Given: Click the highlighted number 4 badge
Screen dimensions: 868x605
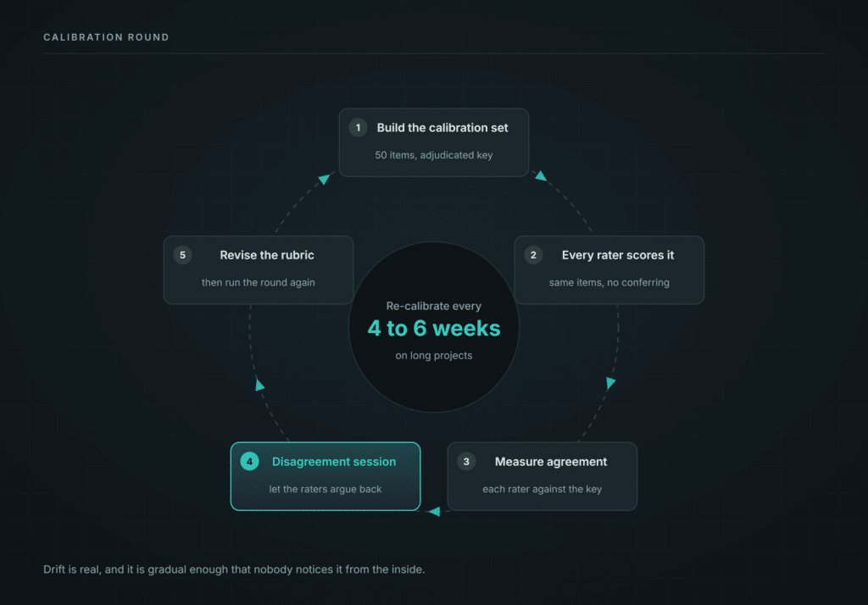Looking at the screenshot, I should pos(250,462).
